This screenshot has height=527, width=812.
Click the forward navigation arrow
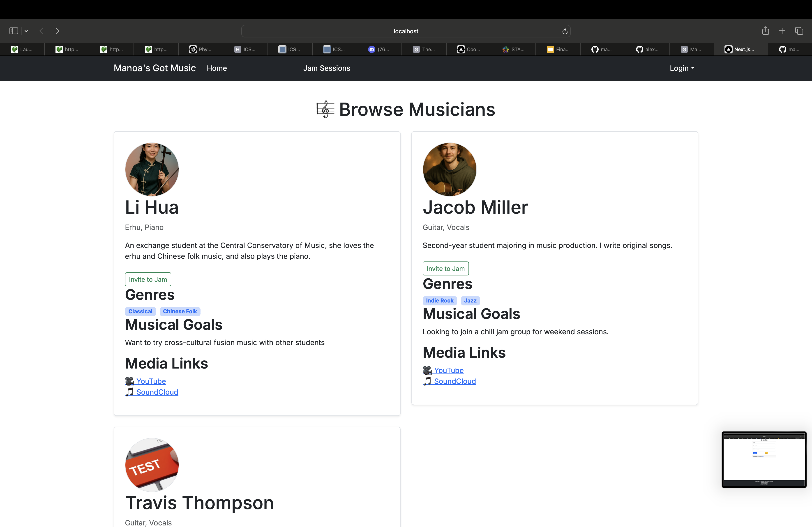pos(57,31)
